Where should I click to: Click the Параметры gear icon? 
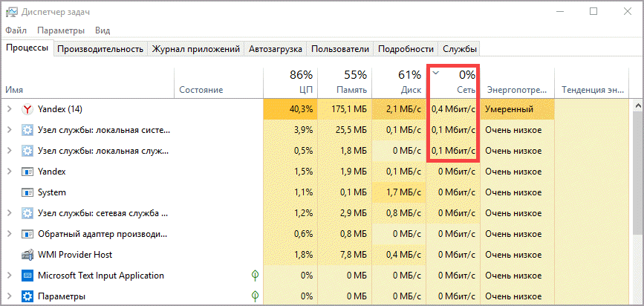click(x=27, y=296)
